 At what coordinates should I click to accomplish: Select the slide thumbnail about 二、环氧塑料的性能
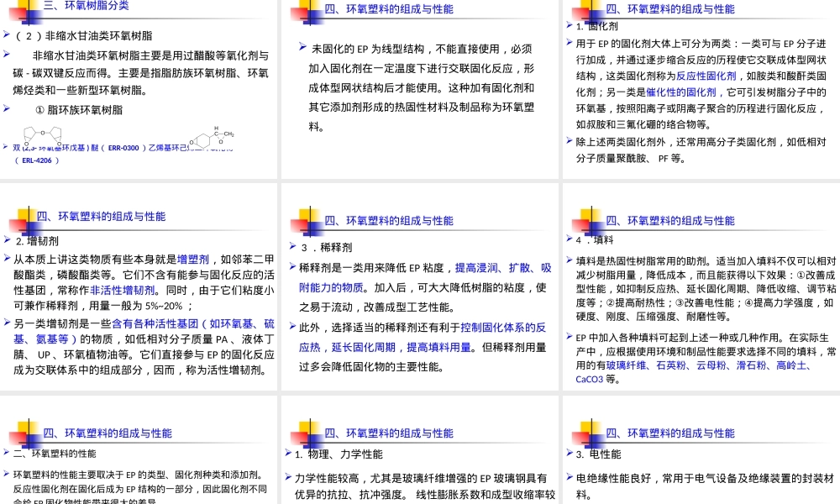point(139,450)
